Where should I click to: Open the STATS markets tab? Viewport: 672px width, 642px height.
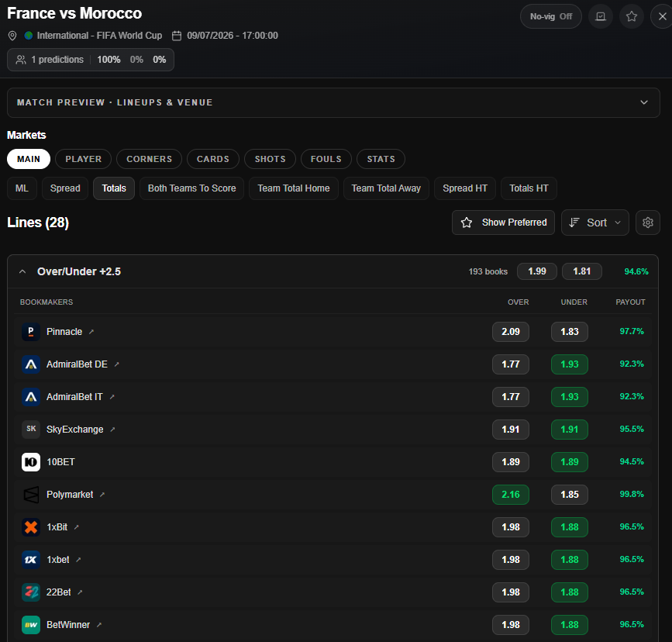(x=381, y=159)
